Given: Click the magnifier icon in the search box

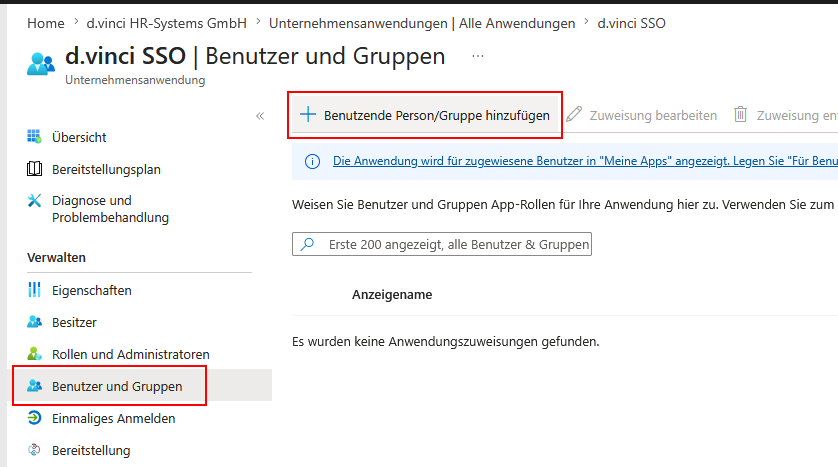Looking at the screenshot, I should (x=307, y=244).
